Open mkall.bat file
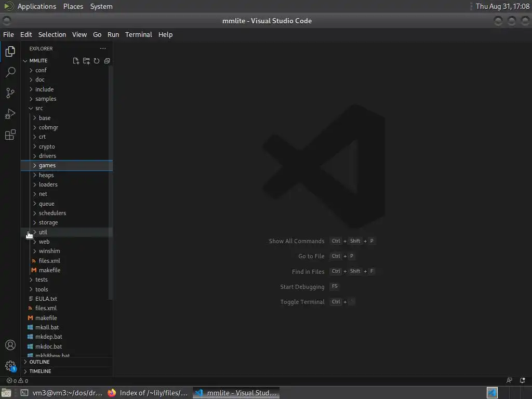The width and height of the screenshot is (532, 399). click(x=66, y=327)
